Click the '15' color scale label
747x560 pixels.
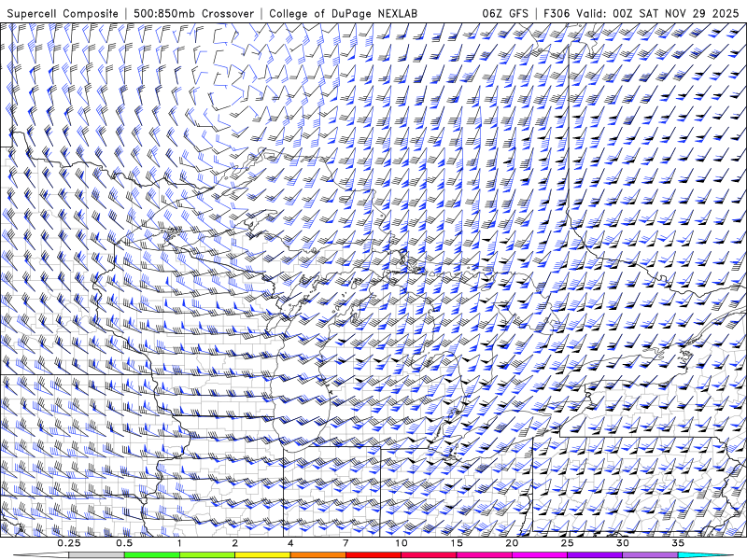click(x=457, y=543)
